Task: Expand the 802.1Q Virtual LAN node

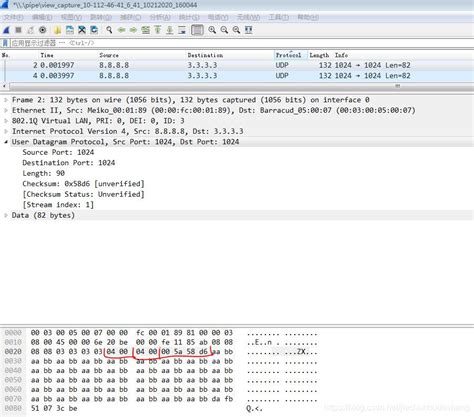Action: click(6, 121)
